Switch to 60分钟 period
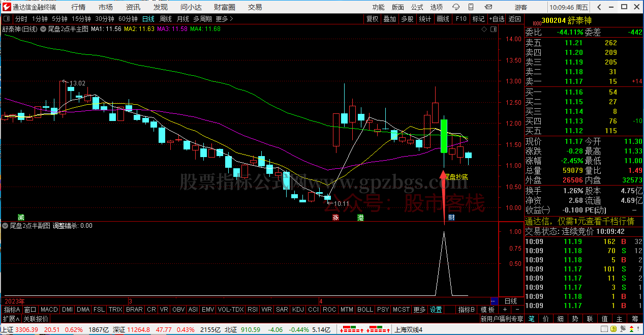Viewport: 644px width, 335px height. [128, 19]
